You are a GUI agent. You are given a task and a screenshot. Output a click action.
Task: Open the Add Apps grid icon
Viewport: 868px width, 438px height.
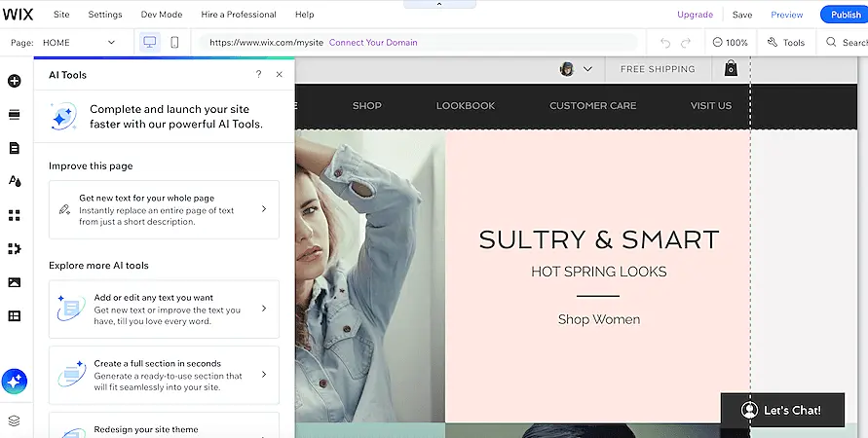pyautogui.click(x=15, y=215)
